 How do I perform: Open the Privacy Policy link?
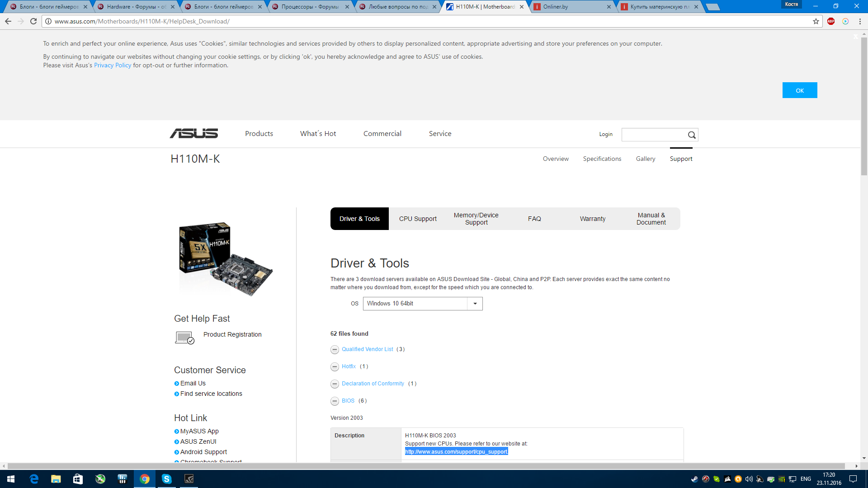coord(113,65)
